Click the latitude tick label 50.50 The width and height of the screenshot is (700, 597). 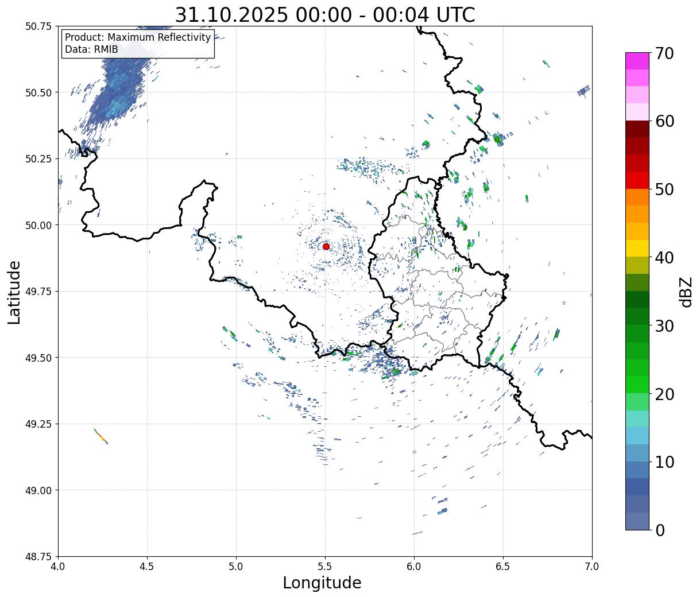tap(38, 92)
